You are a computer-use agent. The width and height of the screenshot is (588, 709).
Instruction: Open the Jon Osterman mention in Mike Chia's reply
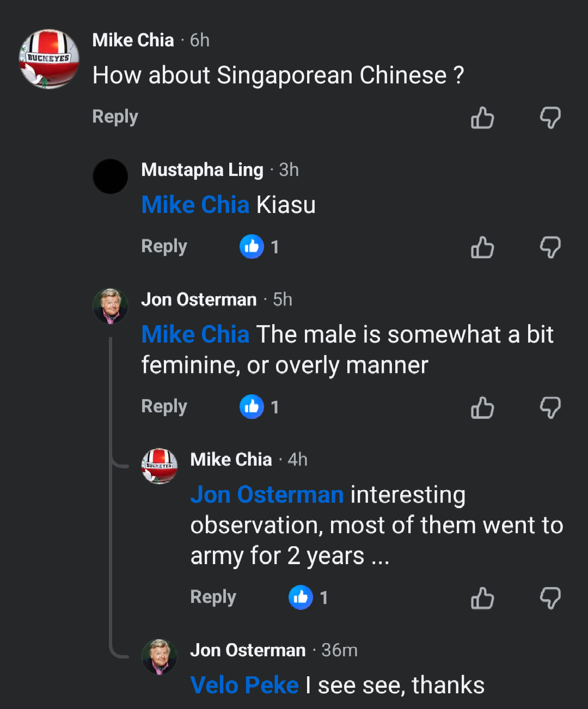tap(266, 494)
